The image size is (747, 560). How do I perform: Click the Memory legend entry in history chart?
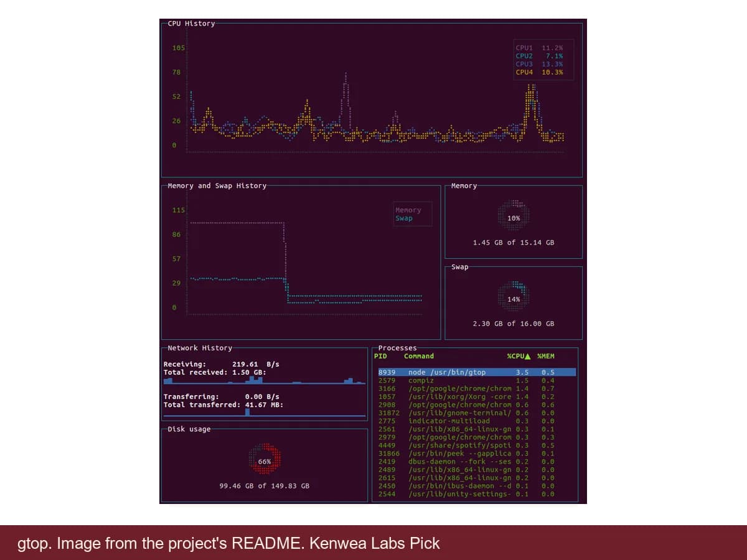[408, 210]
